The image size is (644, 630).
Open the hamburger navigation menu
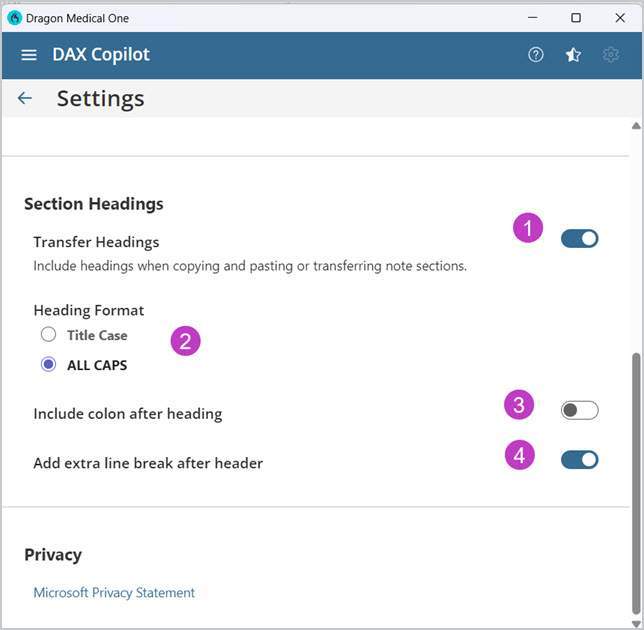pos(29,55)
